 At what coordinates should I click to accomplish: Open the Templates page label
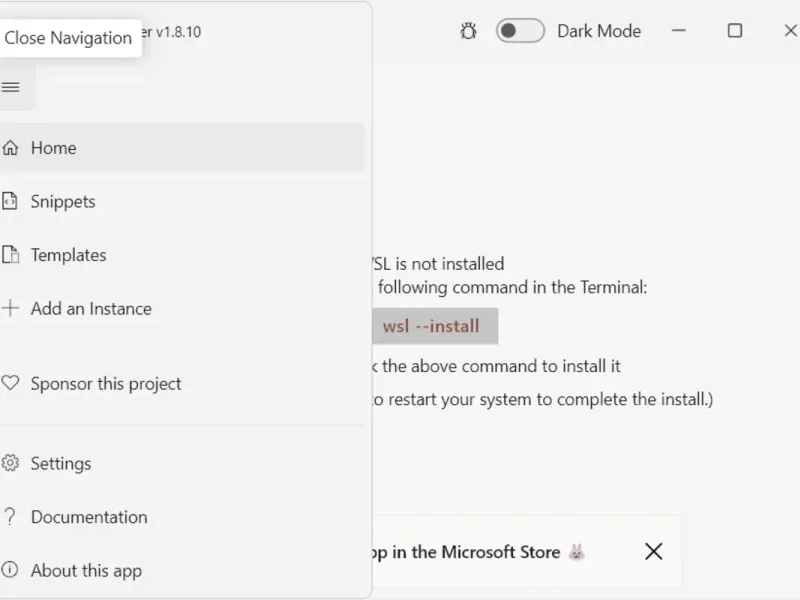click(x=68, y=255)
